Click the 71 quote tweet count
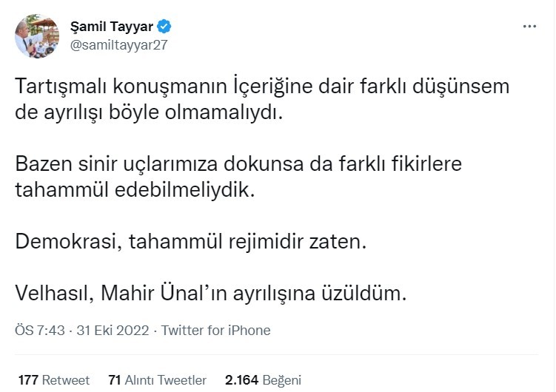 tap(115, 380)
